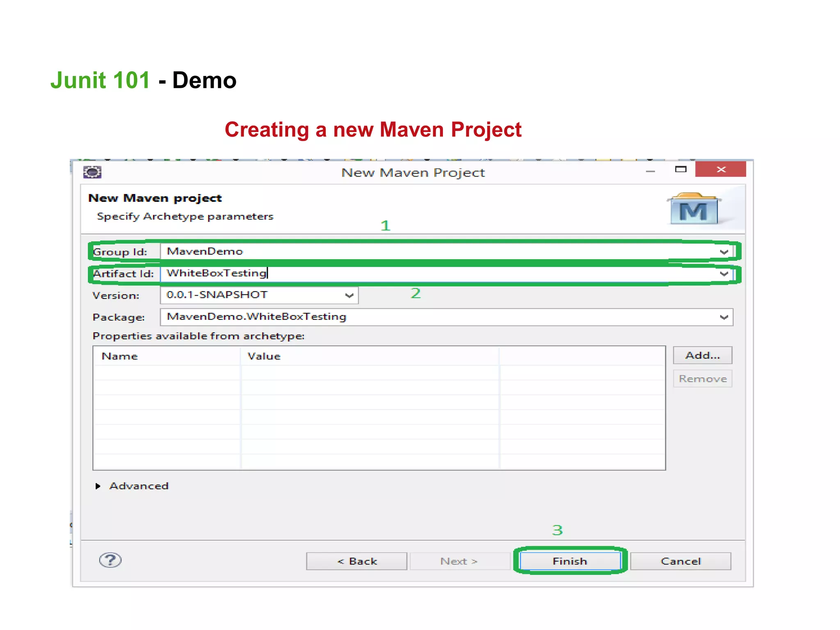840x630 pixels.
Task: Click the first empty row in properties table
Action: 379,373
